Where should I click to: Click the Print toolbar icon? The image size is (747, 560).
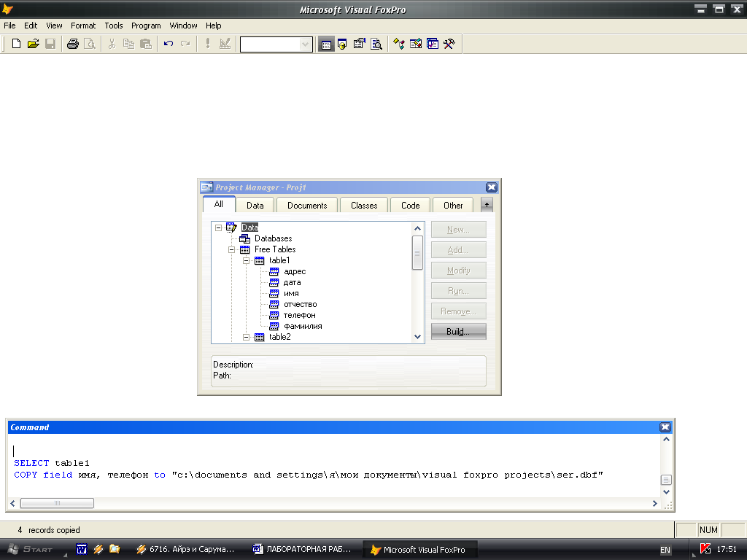(72, 44)
